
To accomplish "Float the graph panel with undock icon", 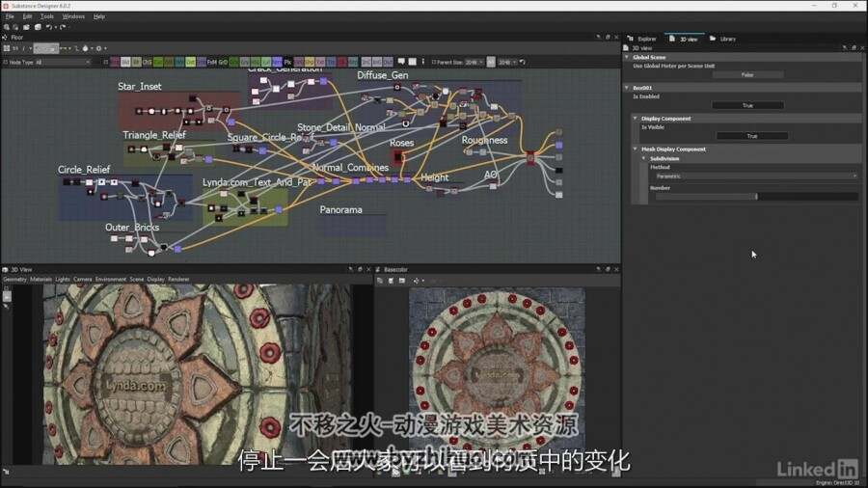I will pos(608,37).
